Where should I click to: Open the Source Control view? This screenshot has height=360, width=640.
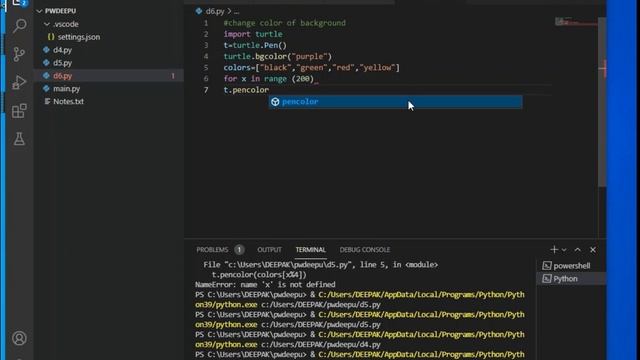[19, 54]
